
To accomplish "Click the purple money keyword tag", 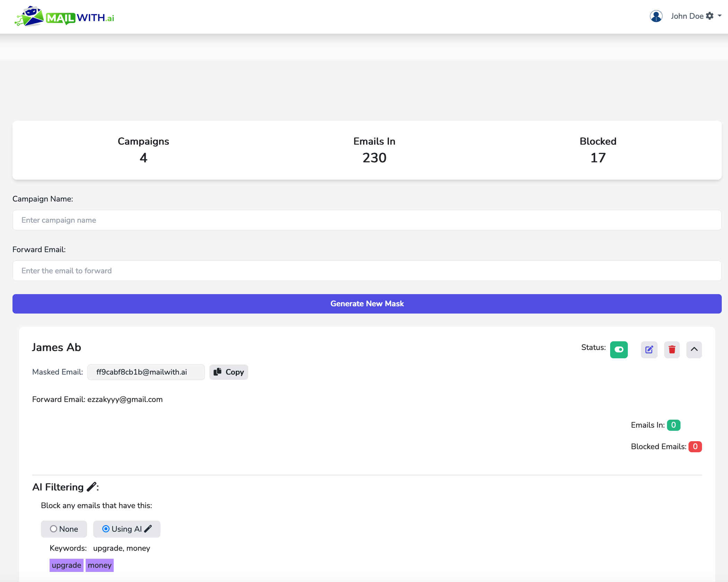I will pyautogui.click(x=99, y=565).
